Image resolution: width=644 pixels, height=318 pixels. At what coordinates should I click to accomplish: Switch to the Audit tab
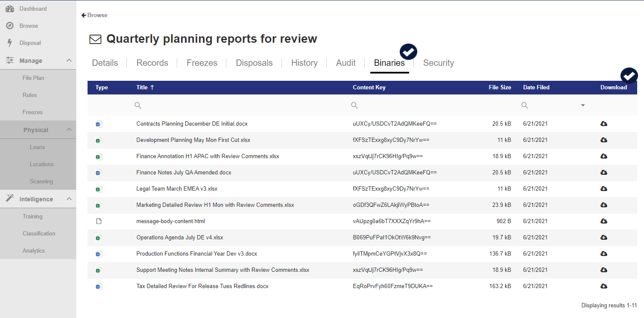tap(346, 63)
